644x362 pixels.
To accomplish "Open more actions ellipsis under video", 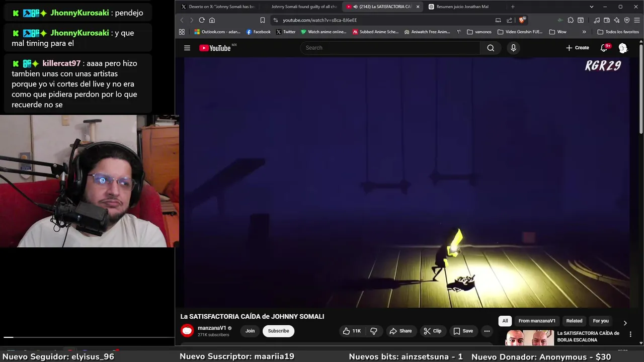I will click(x=487, y=331).
